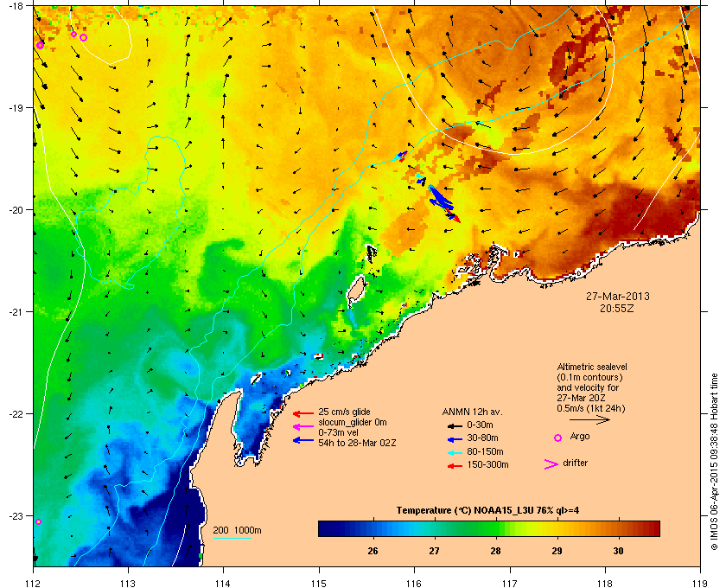
Task: Click the '27-Mar-2013' date label
Action: pyautogui.click(x=618, y=296)
